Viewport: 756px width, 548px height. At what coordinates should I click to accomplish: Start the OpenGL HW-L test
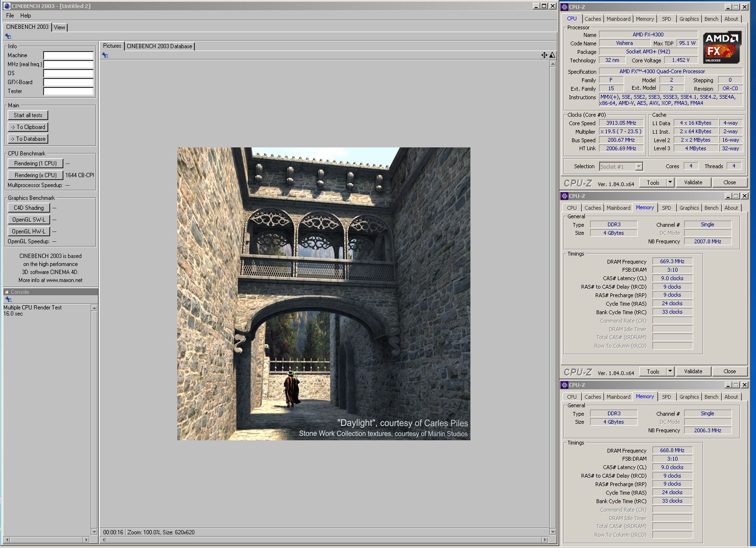pyautogui.click(x=28, y=231)
